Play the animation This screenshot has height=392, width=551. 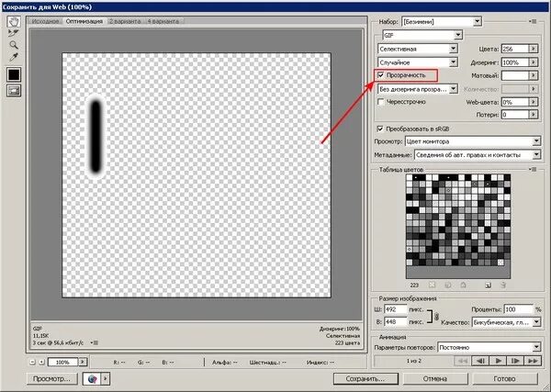click(x=498, y=361)
